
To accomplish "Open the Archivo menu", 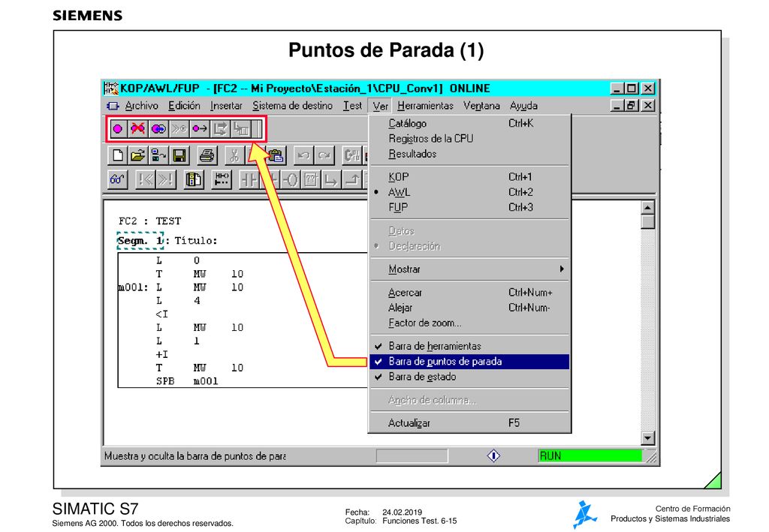I will point(141,106).
